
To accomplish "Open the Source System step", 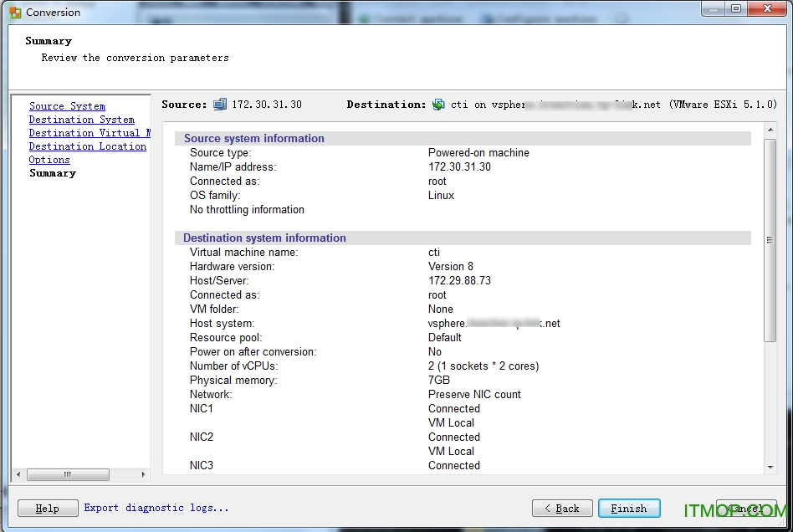I will tap(67, 106).
